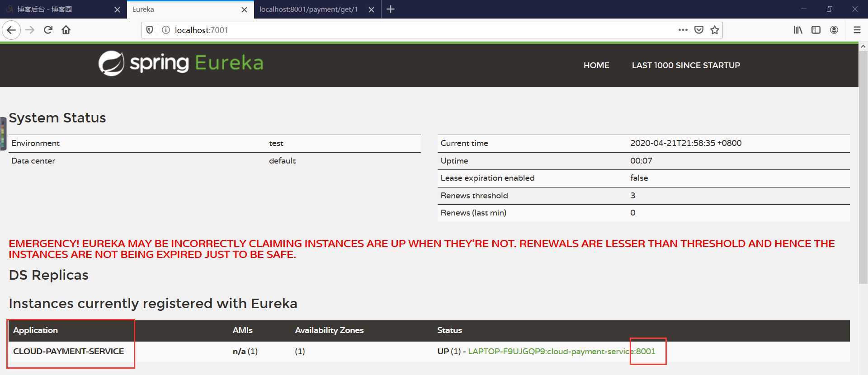Click the Renews threshold label
Image resolution: width=868 pixels, height=375 pixels.
tap(474, 196)
